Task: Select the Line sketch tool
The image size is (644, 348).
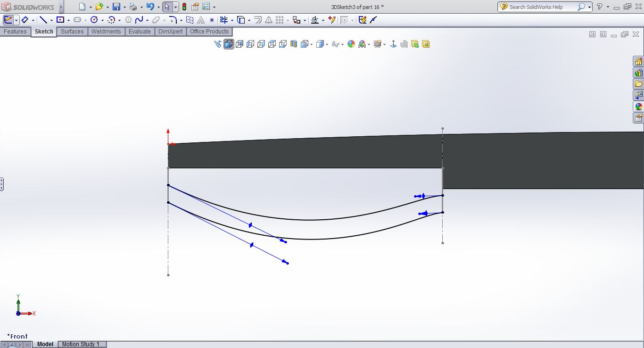Action: 43,20
